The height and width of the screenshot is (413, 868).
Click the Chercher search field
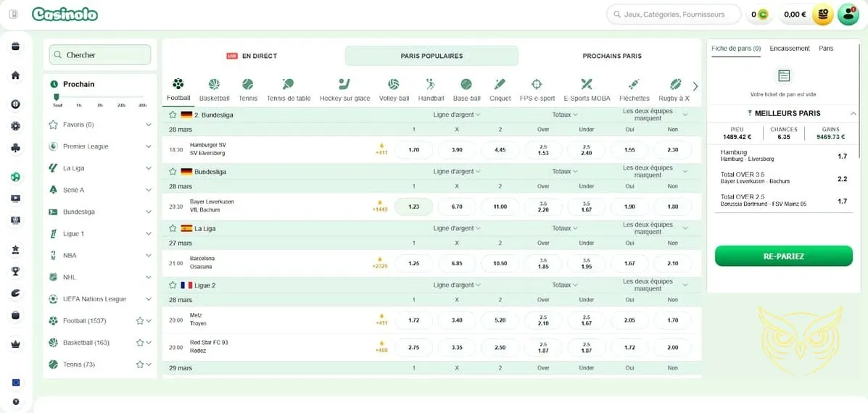(x=100, y=55)
